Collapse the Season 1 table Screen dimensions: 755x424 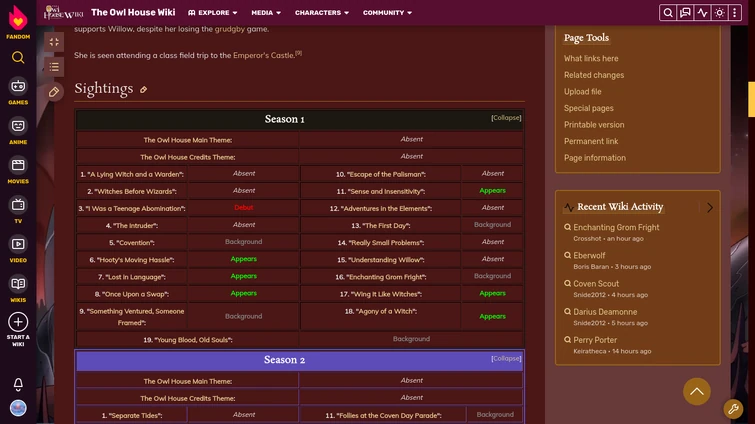coord(506,118)
